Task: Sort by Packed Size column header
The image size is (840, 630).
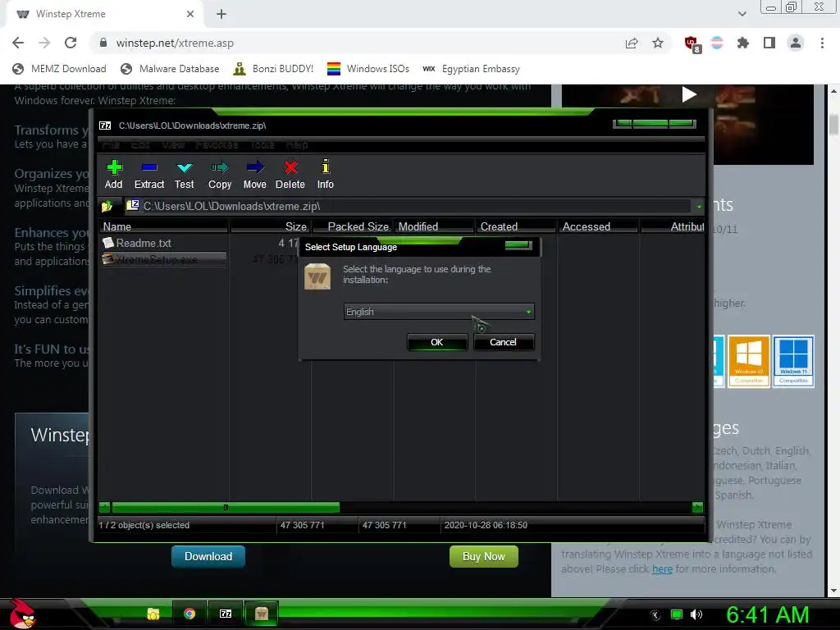Action: click(x=352, y=226)
